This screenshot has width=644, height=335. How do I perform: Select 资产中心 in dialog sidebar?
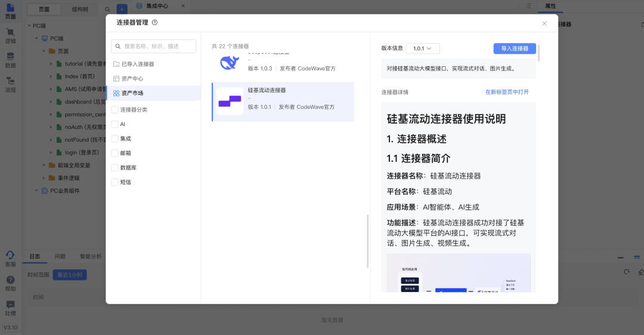[154, 79]
